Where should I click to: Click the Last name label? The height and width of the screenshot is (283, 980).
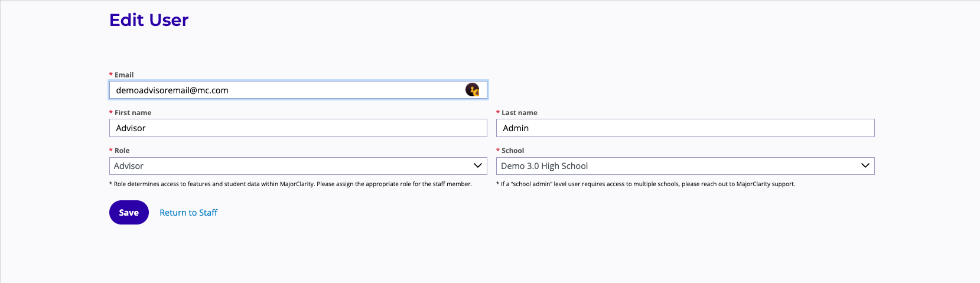[519, 113]
